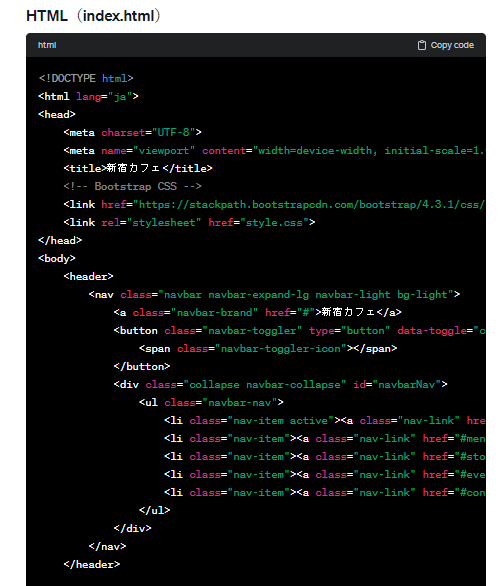
Task: Click the html language label
Action: click(x=47, y=45)
